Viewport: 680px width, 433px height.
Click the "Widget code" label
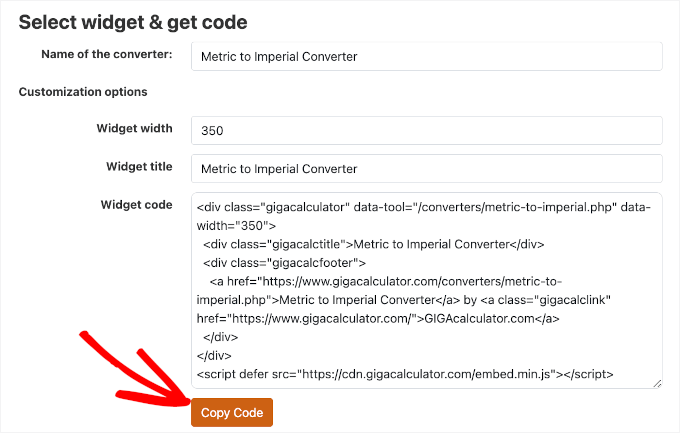[137, 204]
